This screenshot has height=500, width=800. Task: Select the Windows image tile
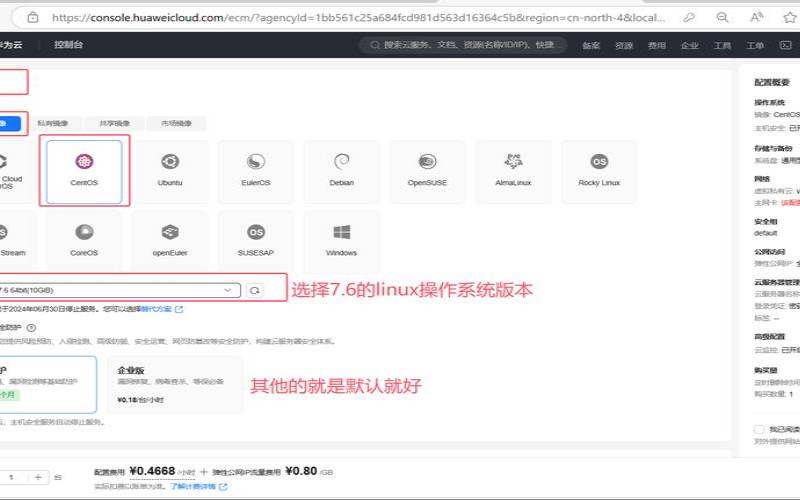(341, 241)
